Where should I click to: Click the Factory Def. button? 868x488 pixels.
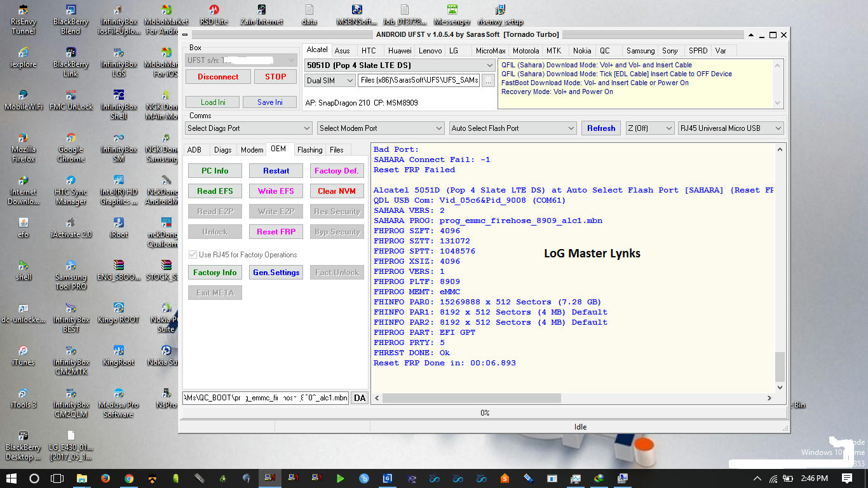coord(337,171)
